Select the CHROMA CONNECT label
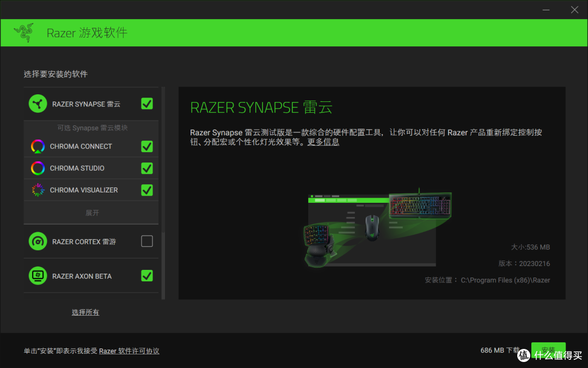The width and height of the screenshot is (588, 368). point(81,147)
